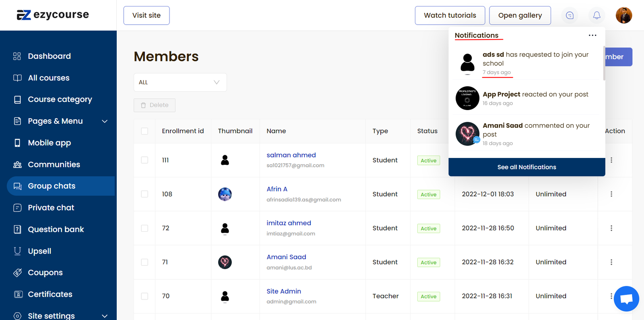Expand the Site settings submenu
This screenshot has width=644, height=320.
pos(105,316)
